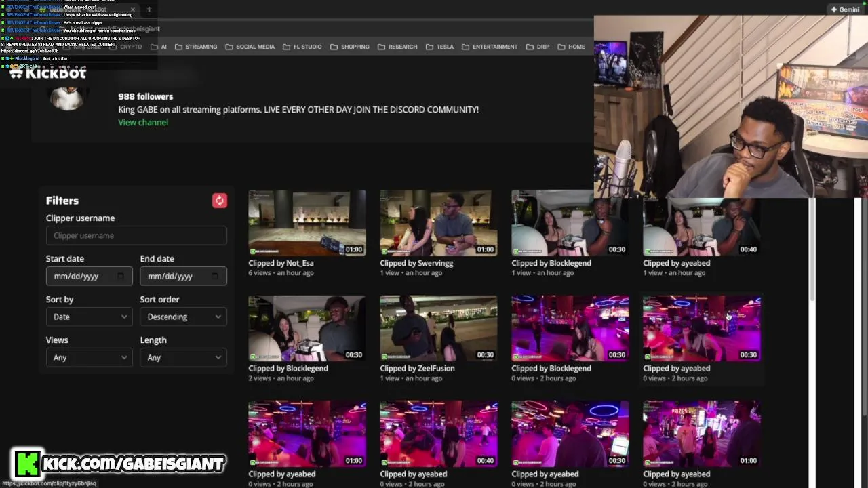868x488 pixels.
Task: Open the SOCIAL MEDIA bookmarks folder
Action: 250,47
